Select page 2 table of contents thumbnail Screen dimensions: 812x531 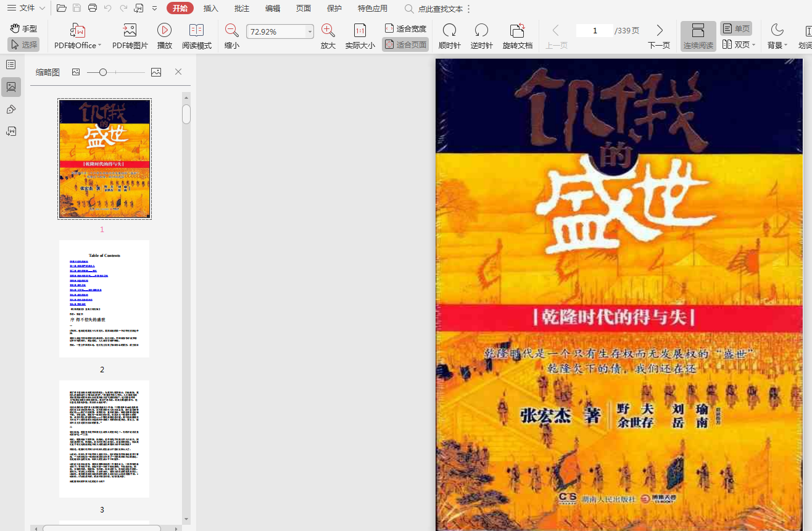(104, 299)
